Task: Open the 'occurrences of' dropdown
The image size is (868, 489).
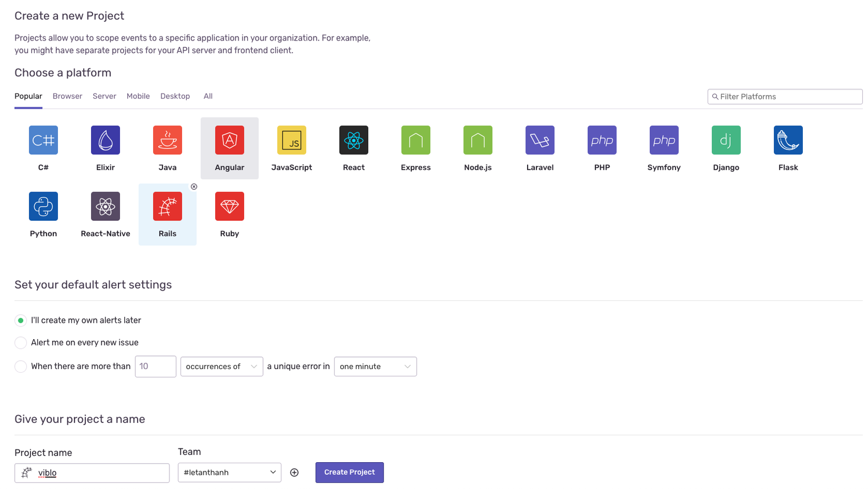Action: click(221, 366)
